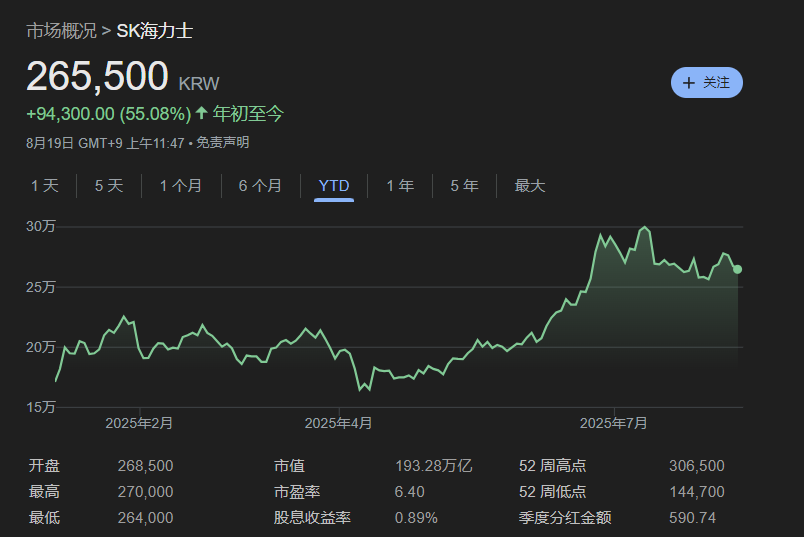Click the 最低 value 264,000
The image size is (804, 537).
(x=146, y=518)
